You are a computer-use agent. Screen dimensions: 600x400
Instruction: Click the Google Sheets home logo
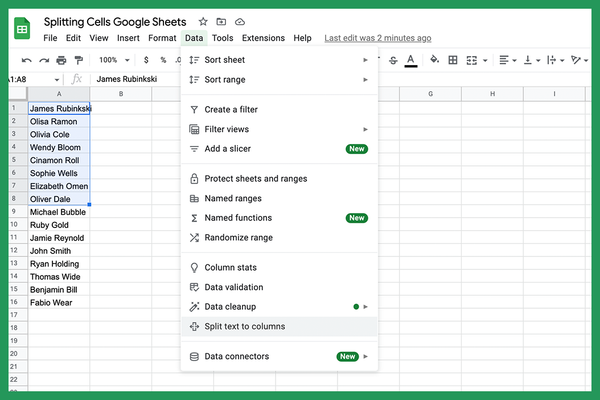22,28
